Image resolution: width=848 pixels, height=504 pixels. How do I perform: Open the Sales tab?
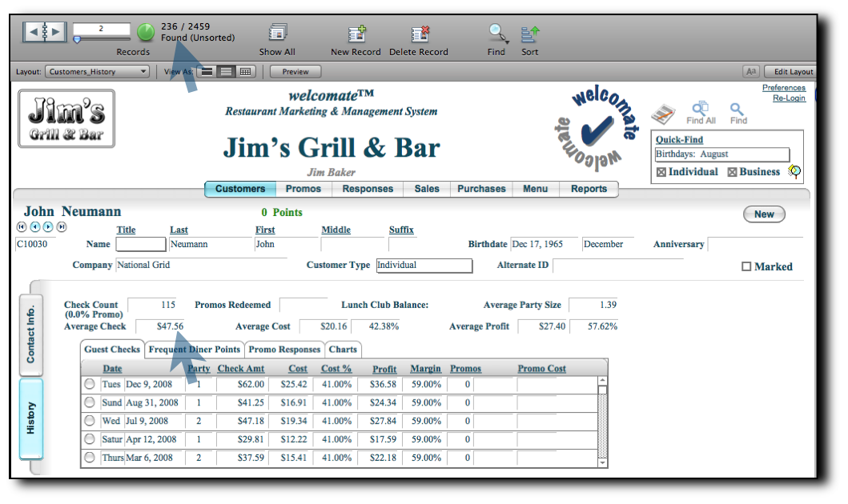[427, 189]
